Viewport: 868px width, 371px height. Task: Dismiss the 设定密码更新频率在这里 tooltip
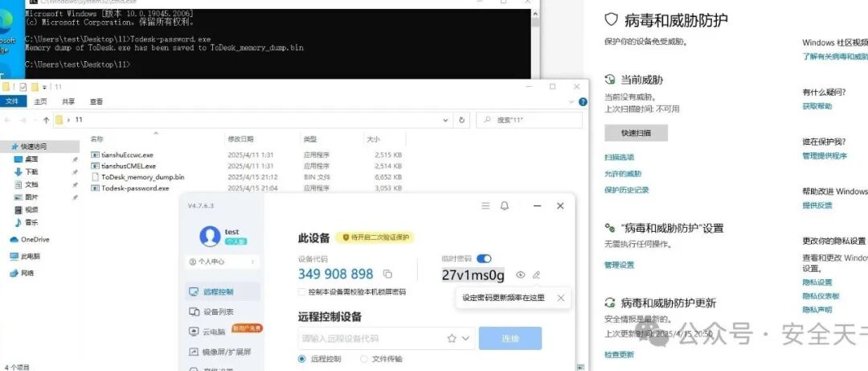coord(561,298)
